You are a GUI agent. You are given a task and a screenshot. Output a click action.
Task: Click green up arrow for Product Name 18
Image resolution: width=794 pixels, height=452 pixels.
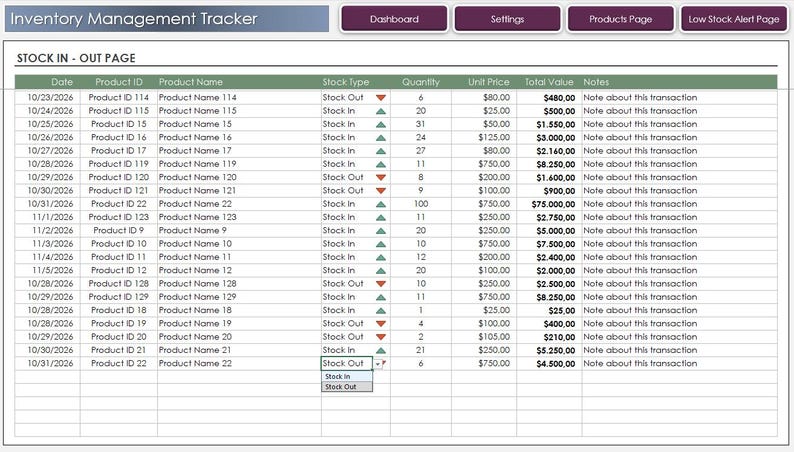(381, 310)
